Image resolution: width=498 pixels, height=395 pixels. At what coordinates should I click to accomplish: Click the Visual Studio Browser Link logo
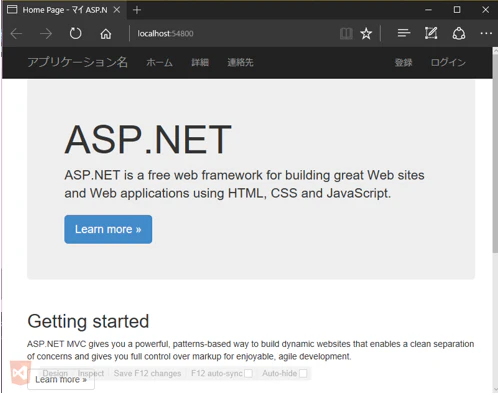(x=20, y=373)
